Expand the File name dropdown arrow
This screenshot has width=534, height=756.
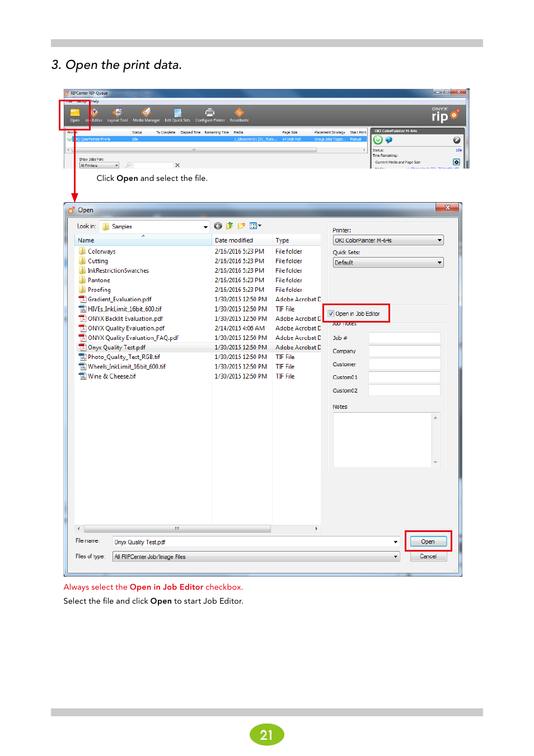[x=395, y=542]
